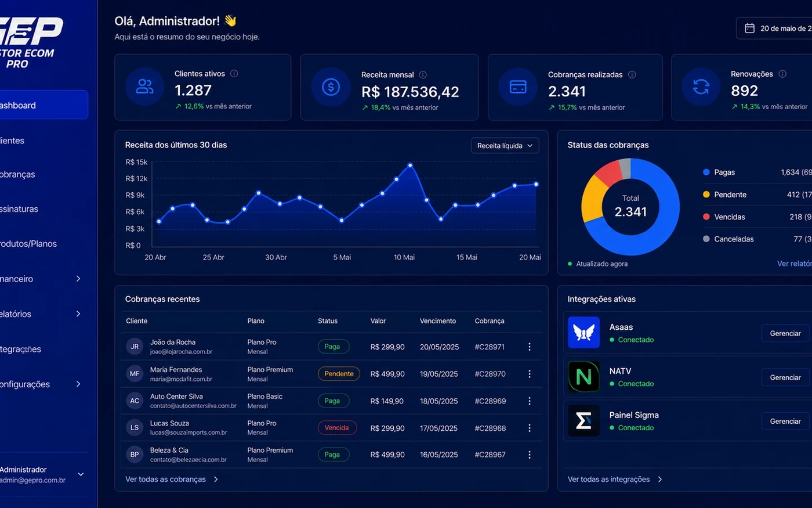Click the Atualizado agora status text
Viewport: 812px width, 508px height.
[601, 264]
